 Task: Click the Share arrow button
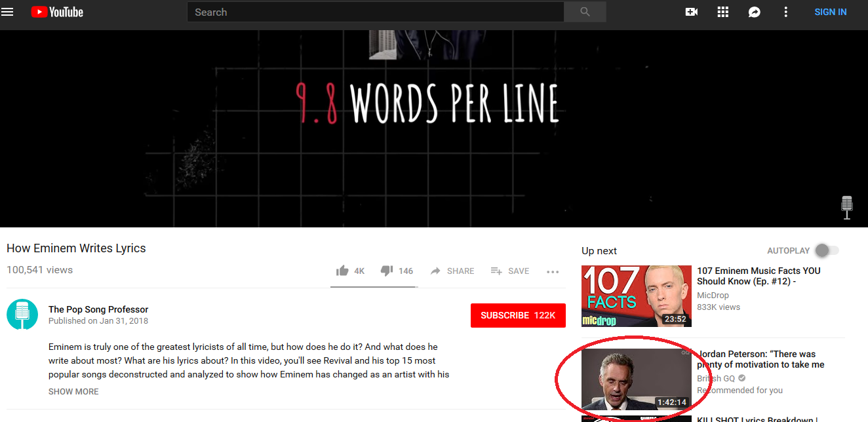tap(452, 271)
